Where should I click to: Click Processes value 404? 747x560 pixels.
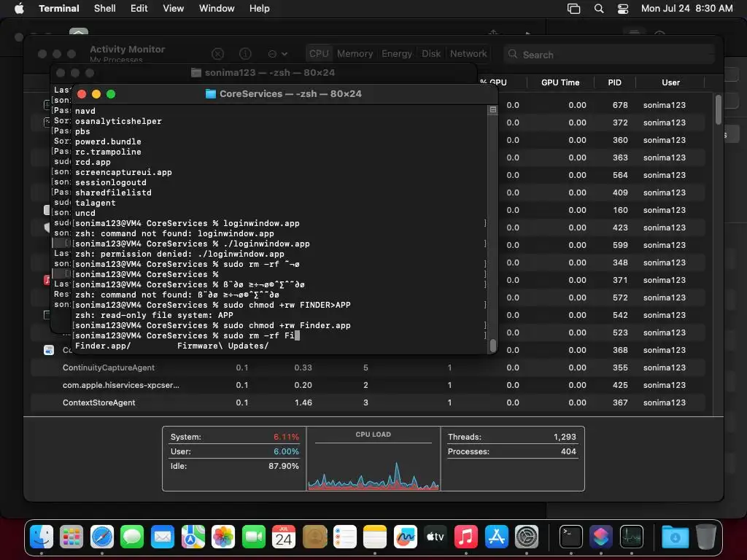click(568, 451)
